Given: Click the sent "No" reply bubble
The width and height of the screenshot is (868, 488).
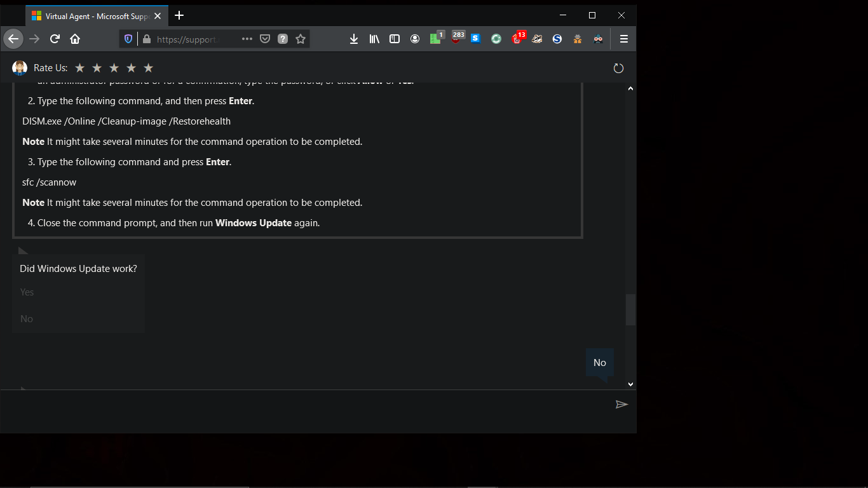Looking at the screenshot, I should point(600,363).
